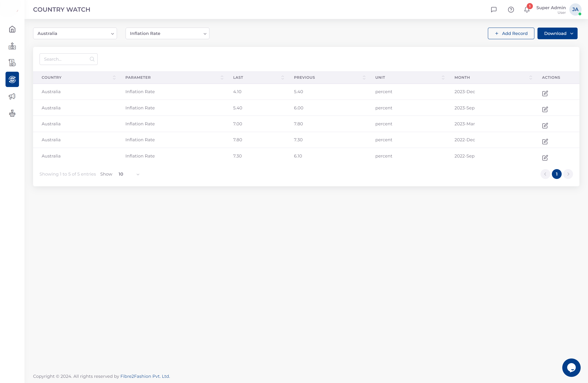Click the 6.00 previous value cell
The width and height of the screenshot is (588, 383).
[x=298, y=108]
